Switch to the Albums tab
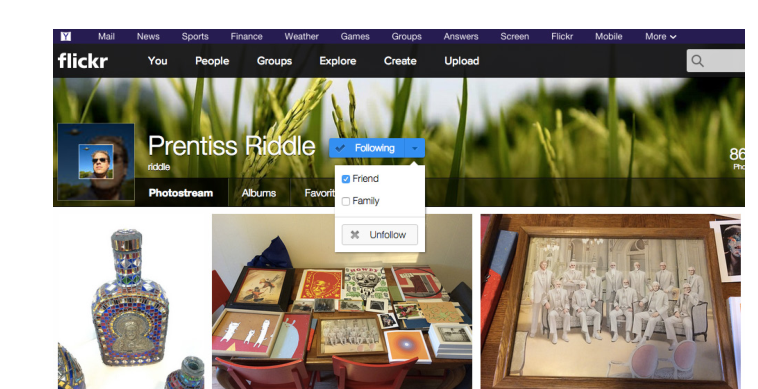758x389 pixels. pos(259,193)
